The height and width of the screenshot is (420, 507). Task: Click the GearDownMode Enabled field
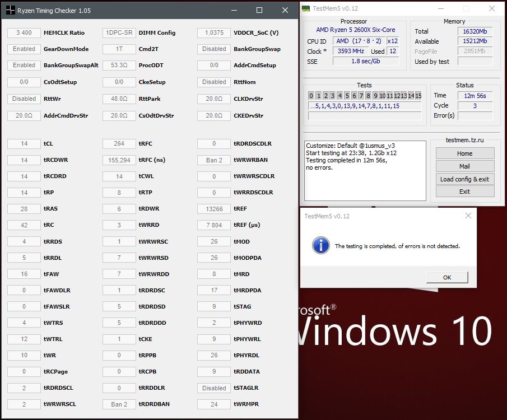[x=24, y=49]
